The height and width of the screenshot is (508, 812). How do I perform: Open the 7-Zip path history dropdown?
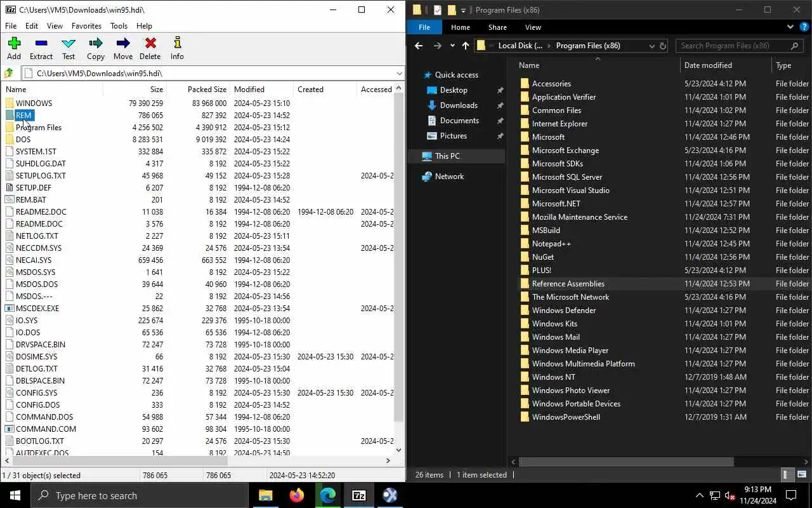click(398, 73)
